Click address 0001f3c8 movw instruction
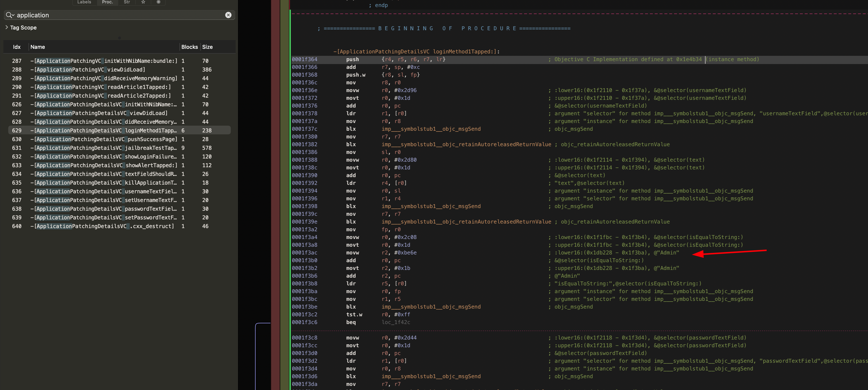 click(304, 338)
